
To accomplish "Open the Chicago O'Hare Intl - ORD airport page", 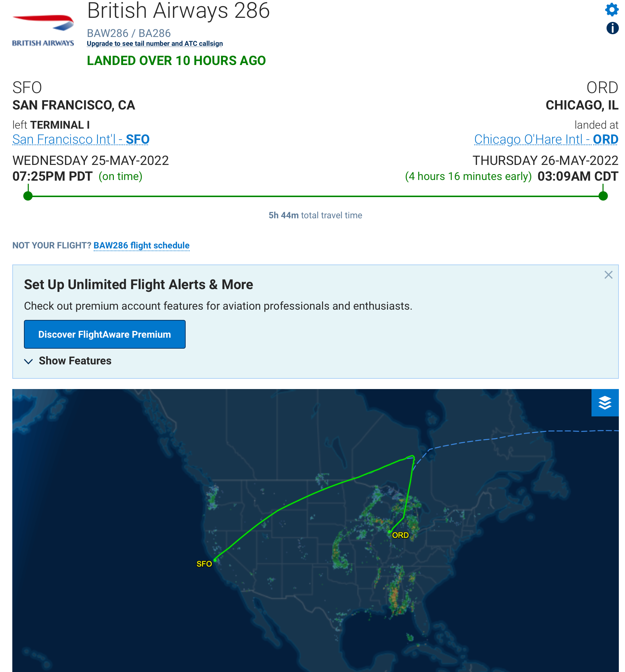I will [x=546, y=139].
